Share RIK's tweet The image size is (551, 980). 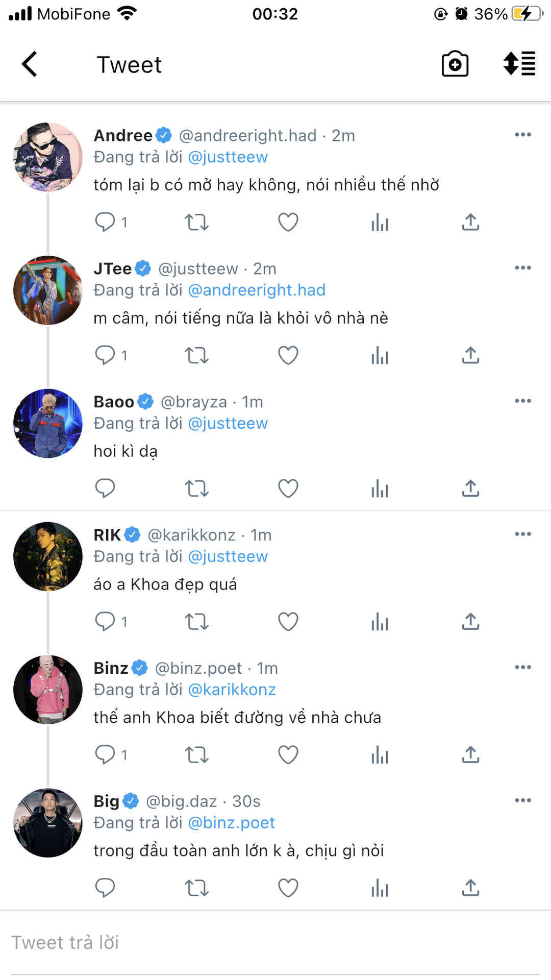click(470, 622)
